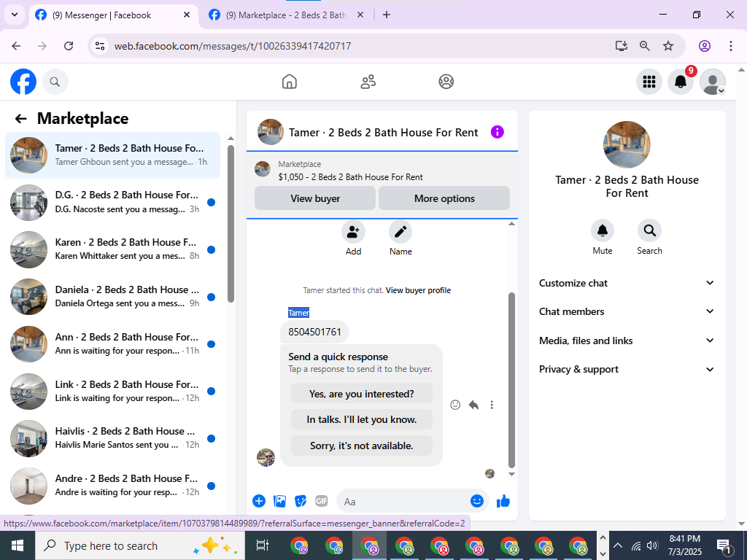Screen dimensions: 747x560
Task: Click the View buyer button
Action: pos(315,198)
